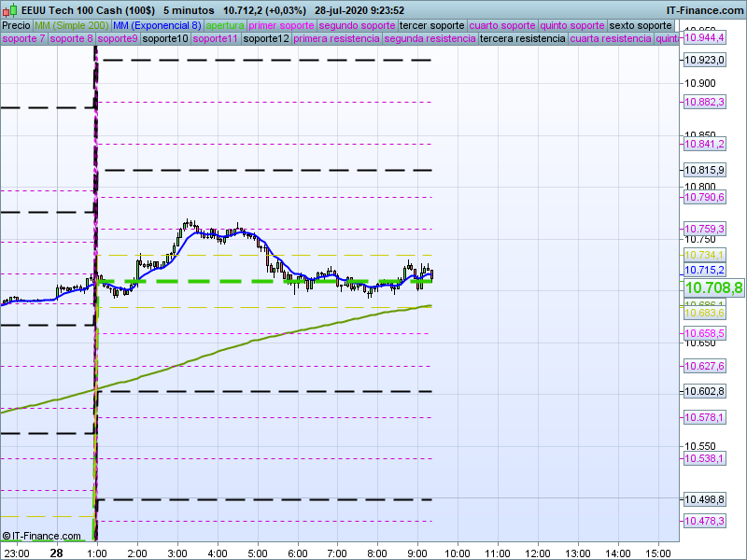The height and width of the screenshot is (560, 747).
Task: Select the soporte10 legend entry
Action: (x=164, y=39)
